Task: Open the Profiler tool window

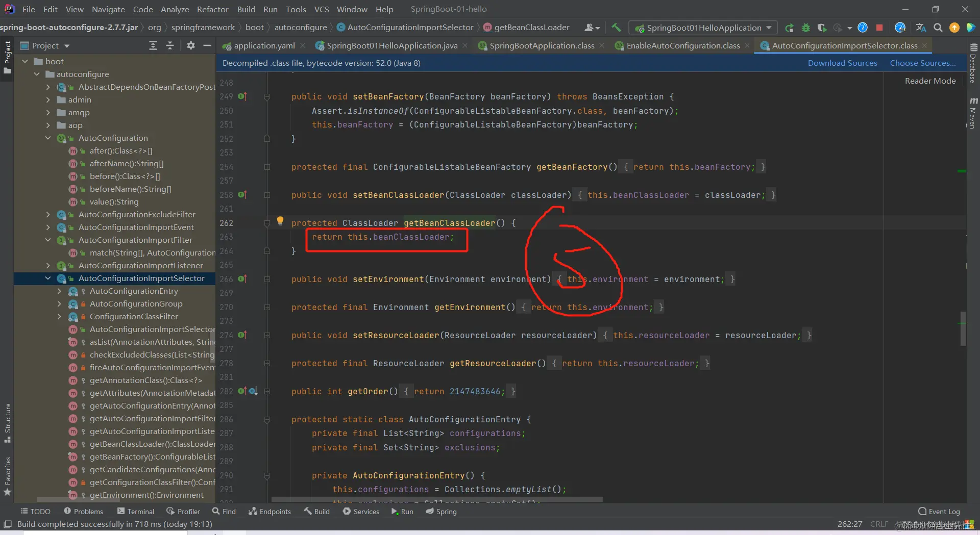Action: coord(183,512)
